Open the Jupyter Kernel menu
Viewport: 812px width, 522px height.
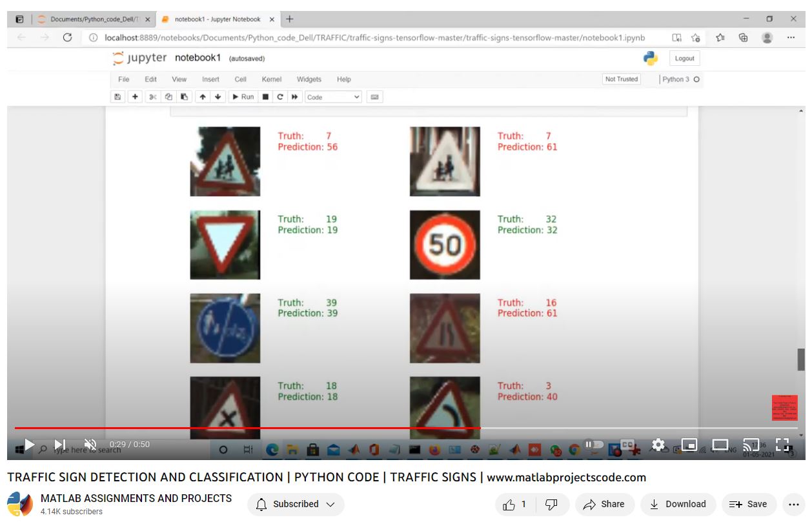(272, 79)
